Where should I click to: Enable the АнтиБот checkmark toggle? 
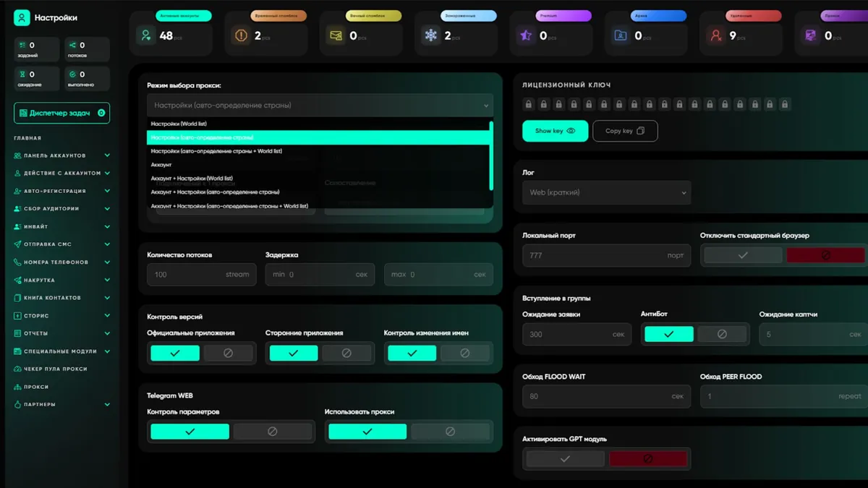tap(668, 334)
